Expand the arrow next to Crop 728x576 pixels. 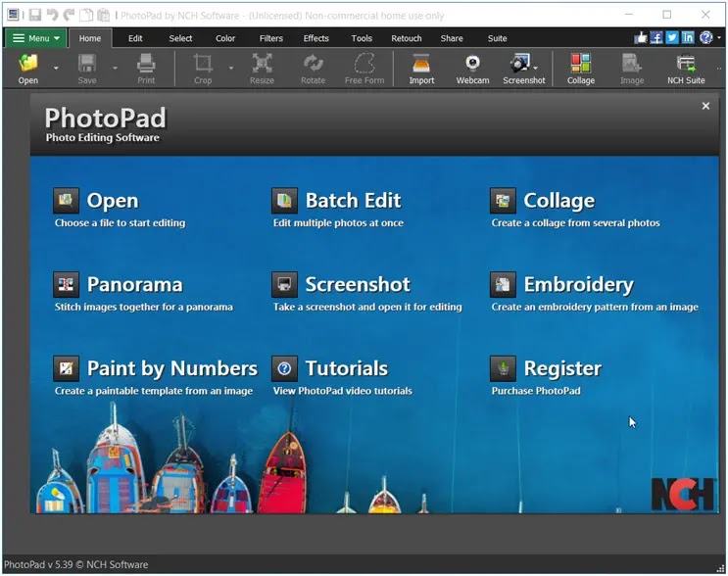[x=231, y=69]
